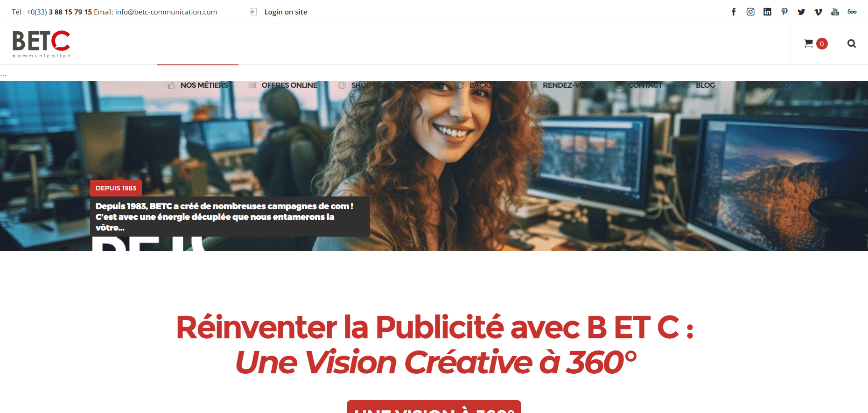Screen dimensions: 868x413
Task: Open the NOS MÉTIERS menu
Action: tap(204, 85)
